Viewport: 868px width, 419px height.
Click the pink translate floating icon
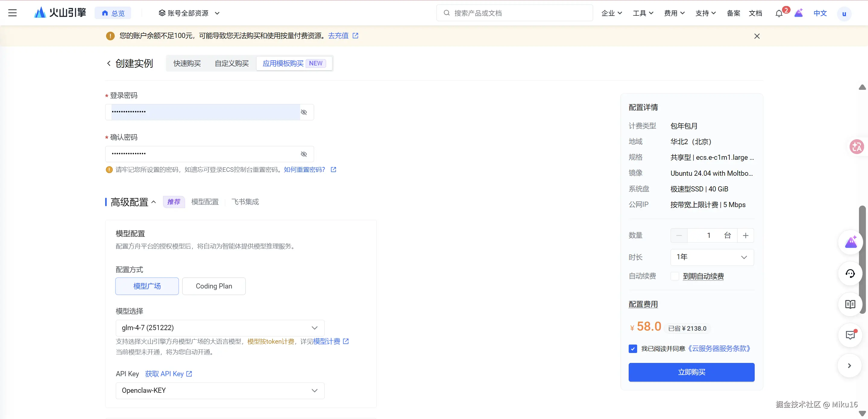coord(856,146)
